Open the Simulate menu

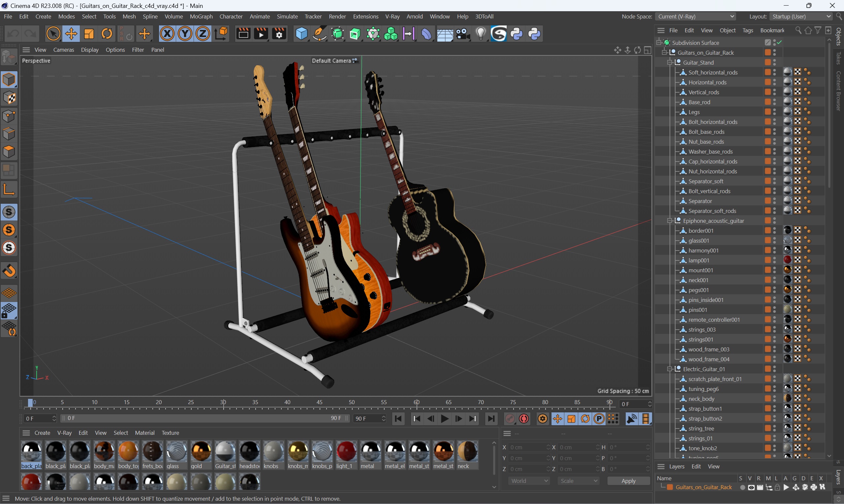[287, 16]
